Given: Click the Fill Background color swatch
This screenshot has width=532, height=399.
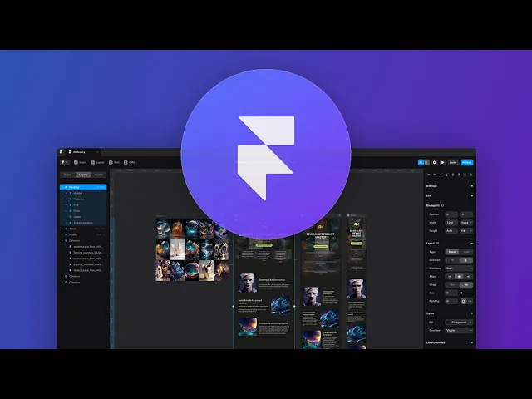Looking at the screenshot, I should 448,323.
